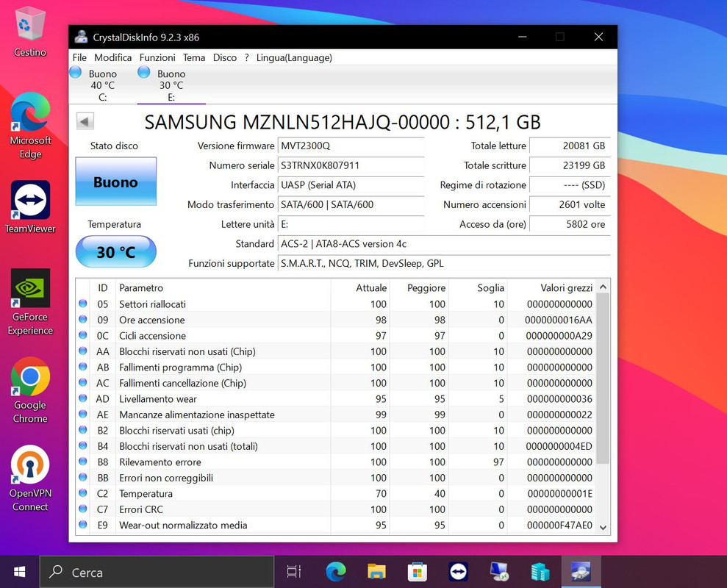Click the CrystalDiskInfo taskbar icon
The height and width of the screenshot is (588, 727).
coord(581,572)
